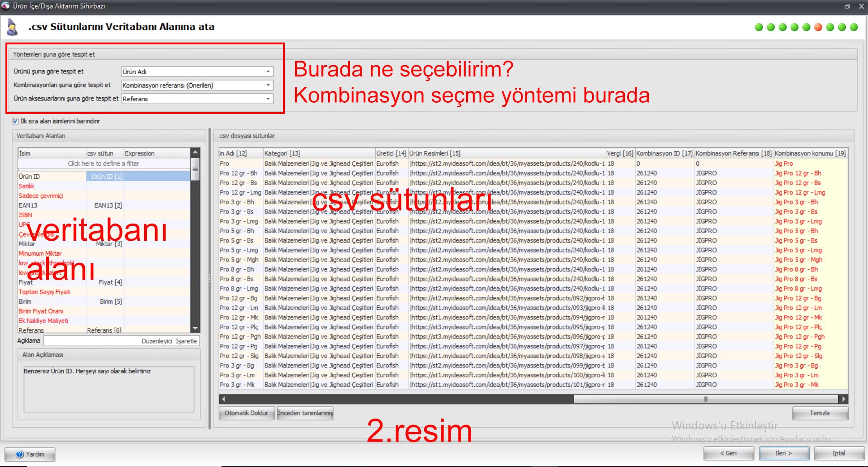Open help with the 'Yardım' button
This screenshot has height=467, width=868.
coord(30,454)
